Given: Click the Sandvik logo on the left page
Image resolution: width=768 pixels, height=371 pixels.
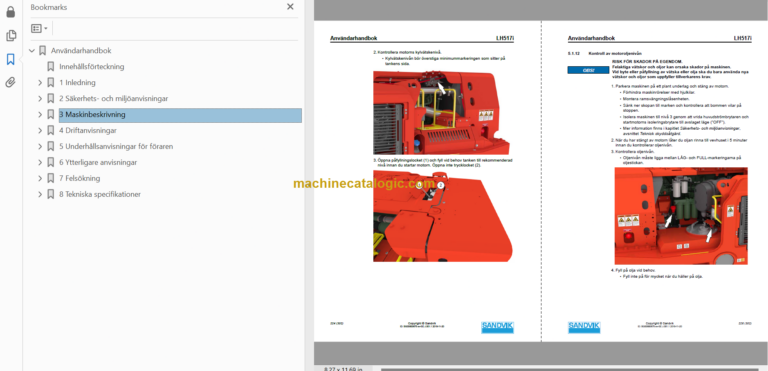Looking at the screenshot, I should tap(497, 327).
